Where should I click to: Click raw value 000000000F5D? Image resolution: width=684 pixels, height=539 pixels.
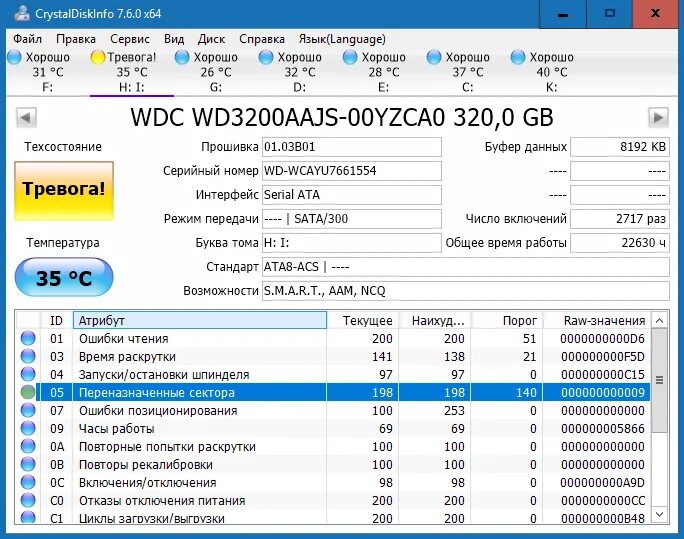tap(603, 357)
